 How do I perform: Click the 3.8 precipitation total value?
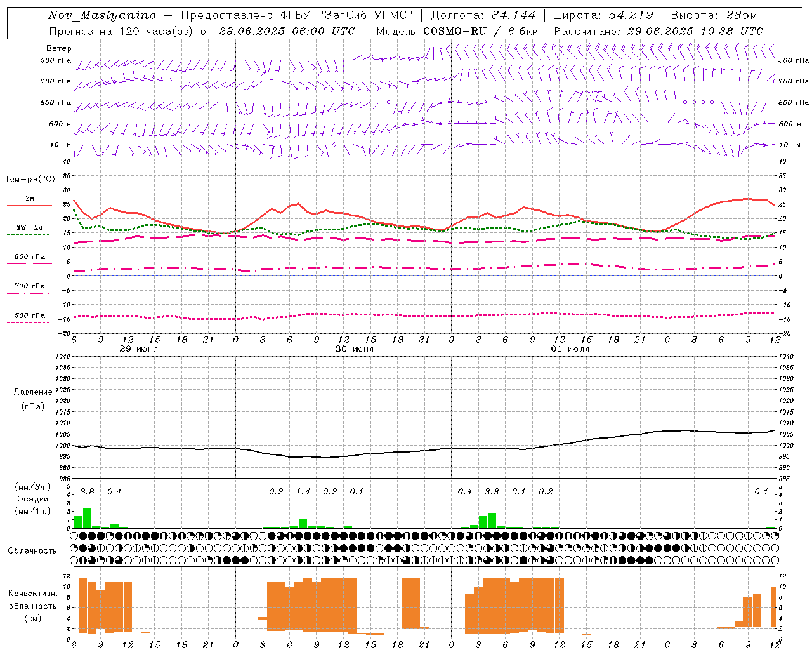pos(88,492)
